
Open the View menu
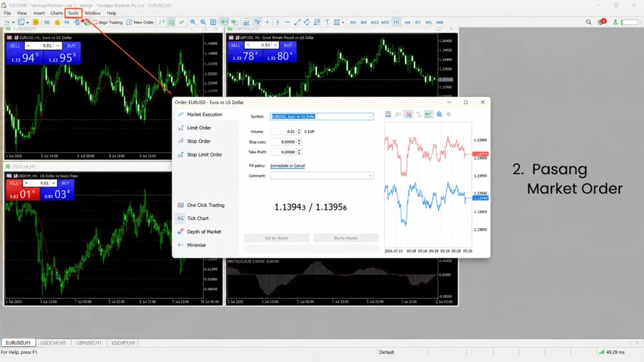point(22,13)
